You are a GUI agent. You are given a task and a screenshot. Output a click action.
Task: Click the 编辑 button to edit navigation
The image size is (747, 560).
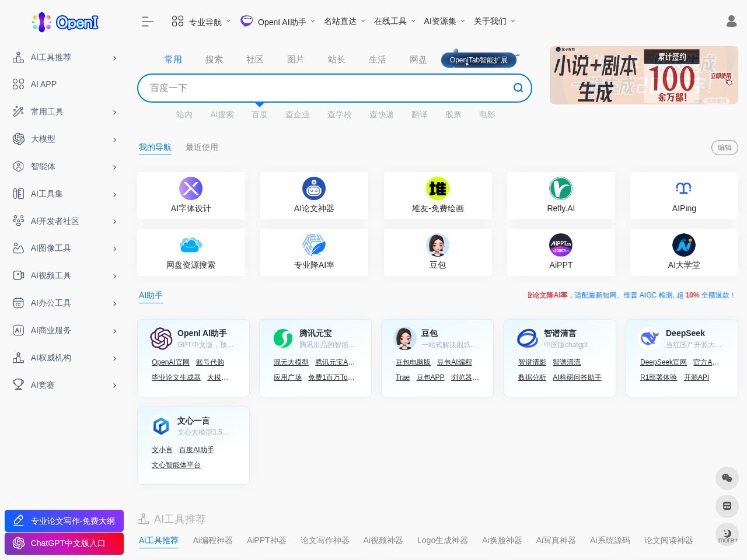pos(724,148)
